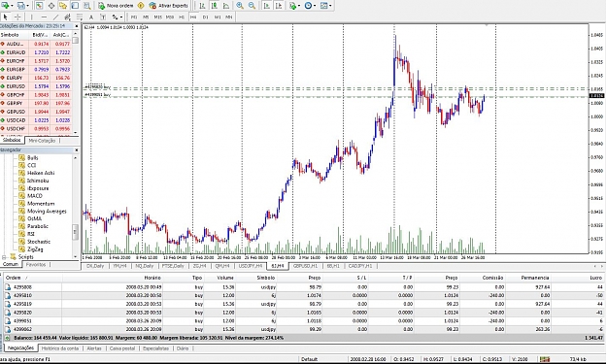Click connection status bars icon
The height and width of the screenshot is (364, 607).
click(545, 359)
